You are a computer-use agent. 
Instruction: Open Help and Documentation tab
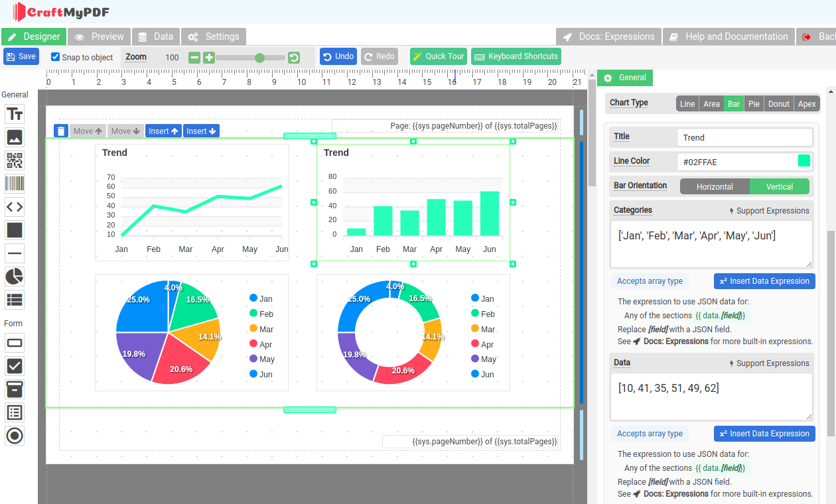click(729, 36)
